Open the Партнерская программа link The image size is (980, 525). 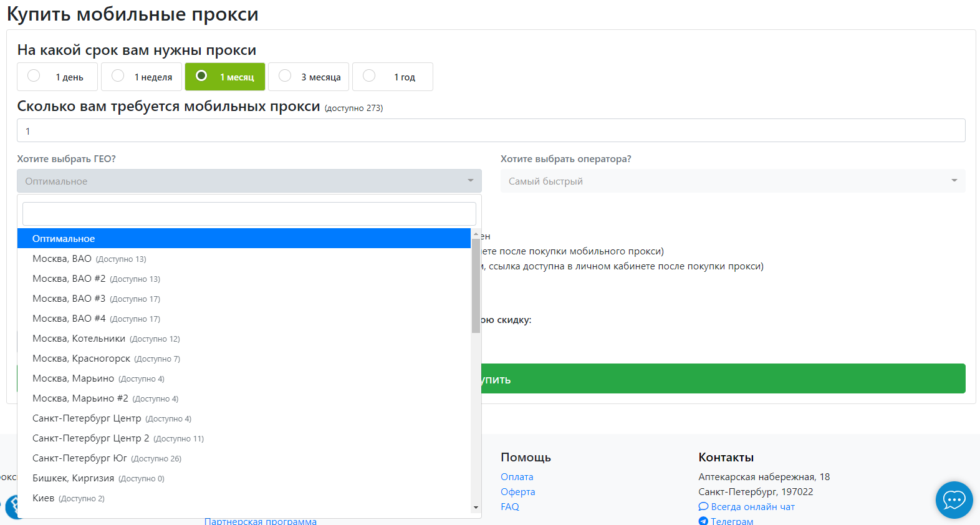tap(261, 521)
